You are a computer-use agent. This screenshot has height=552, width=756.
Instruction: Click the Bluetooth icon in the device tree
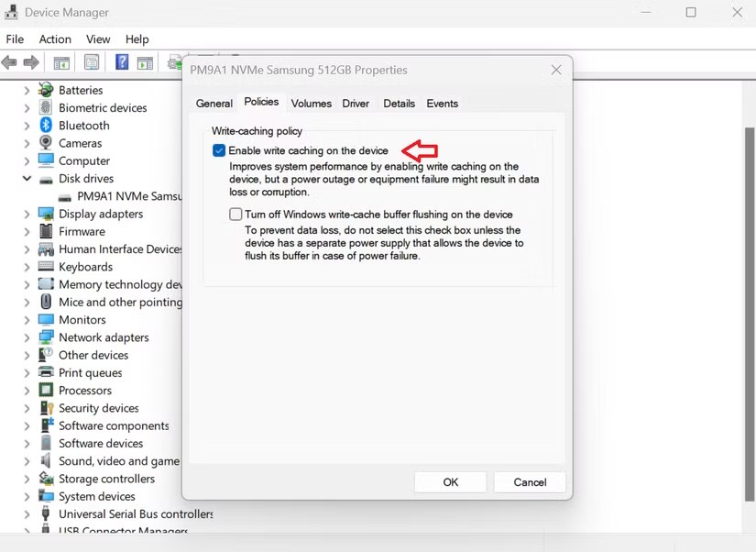click(46, 126)
